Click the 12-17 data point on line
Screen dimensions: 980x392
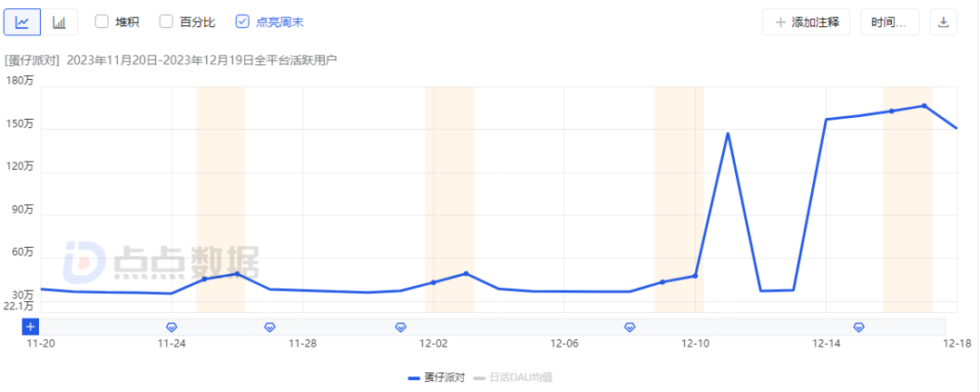[x=924, y=105]
